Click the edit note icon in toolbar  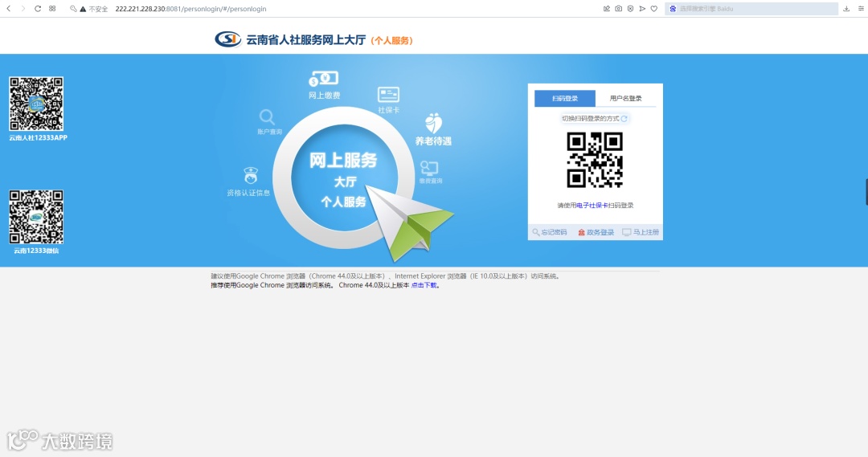click(x=607, y=9)
